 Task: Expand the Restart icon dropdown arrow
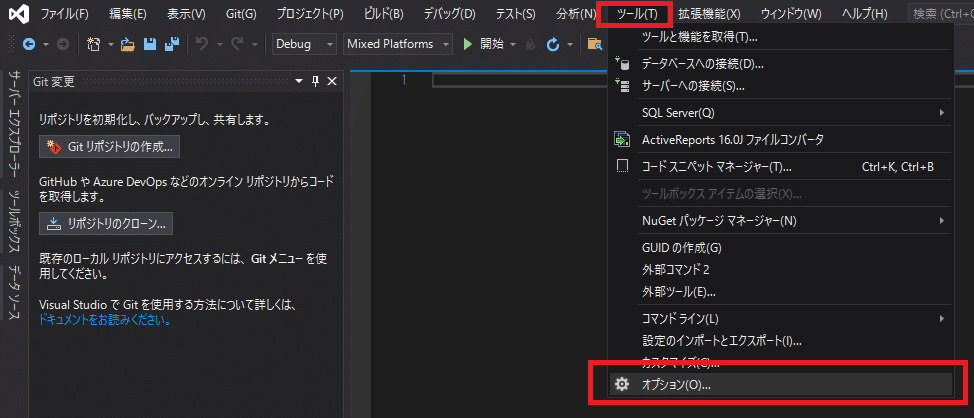pyautogui.click(x=569, y=44)
